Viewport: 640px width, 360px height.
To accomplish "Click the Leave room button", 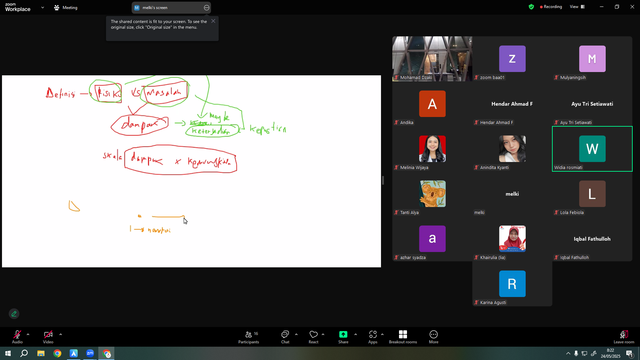I will 624,337.
